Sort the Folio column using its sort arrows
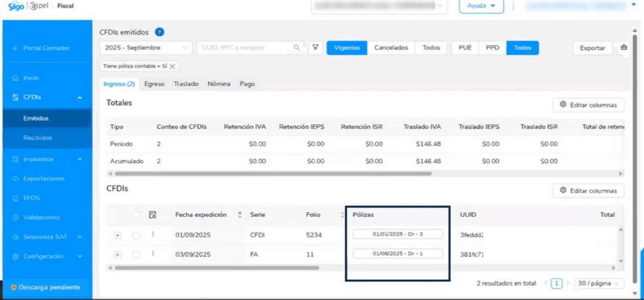Viewport: 644px width, 300px height. point(342,215)
